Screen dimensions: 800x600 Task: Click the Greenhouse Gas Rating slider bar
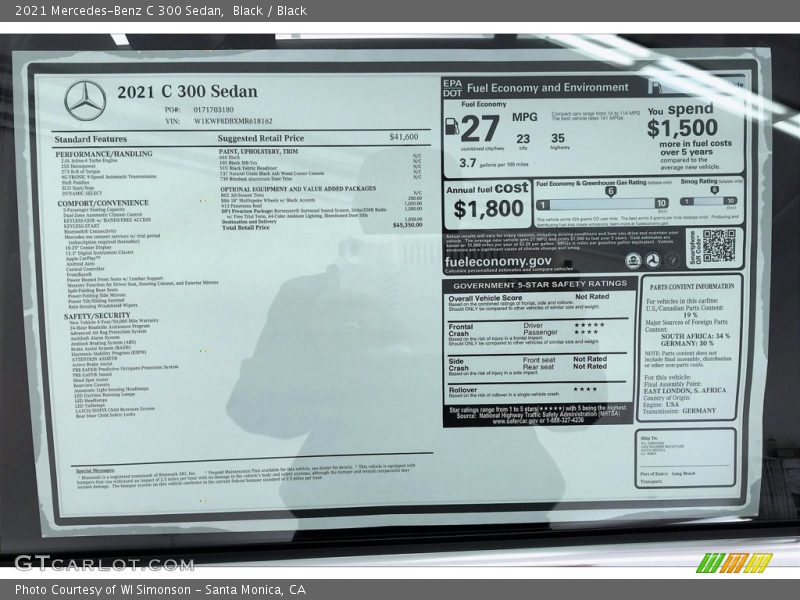click(x=603, y=204)
